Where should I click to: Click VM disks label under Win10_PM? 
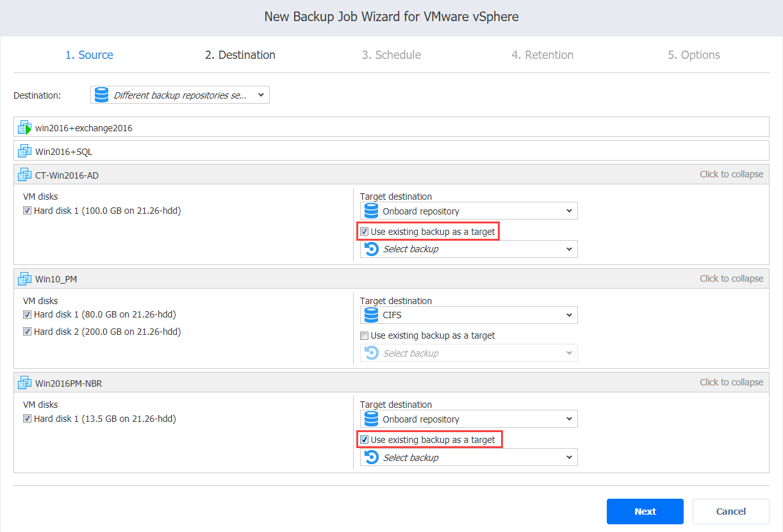(x=40, y=301)
